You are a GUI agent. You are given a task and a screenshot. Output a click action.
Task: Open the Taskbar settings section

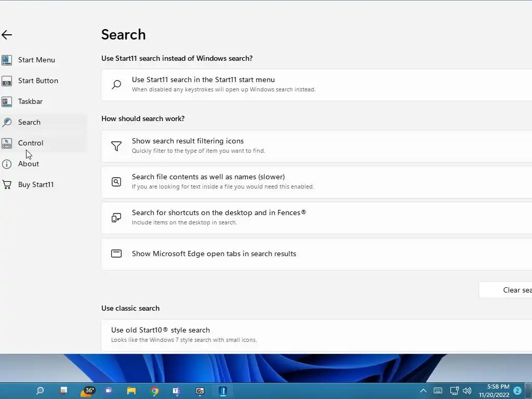point(30,101)
